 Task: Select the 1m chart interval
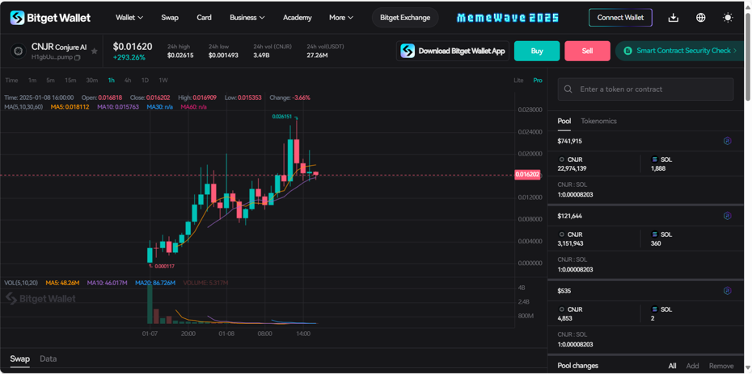pyautogui.click(x=32, y=80)
